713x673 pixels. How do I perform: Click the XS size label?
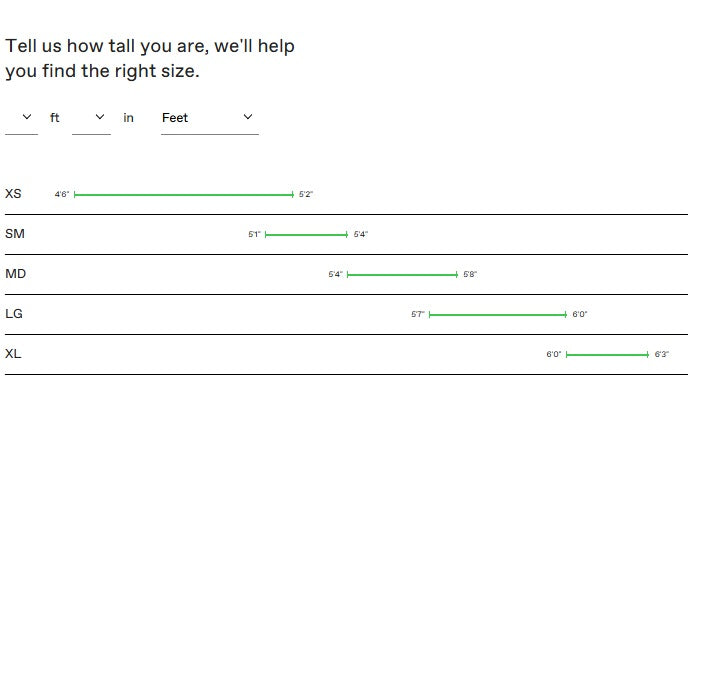coord(13,194)
